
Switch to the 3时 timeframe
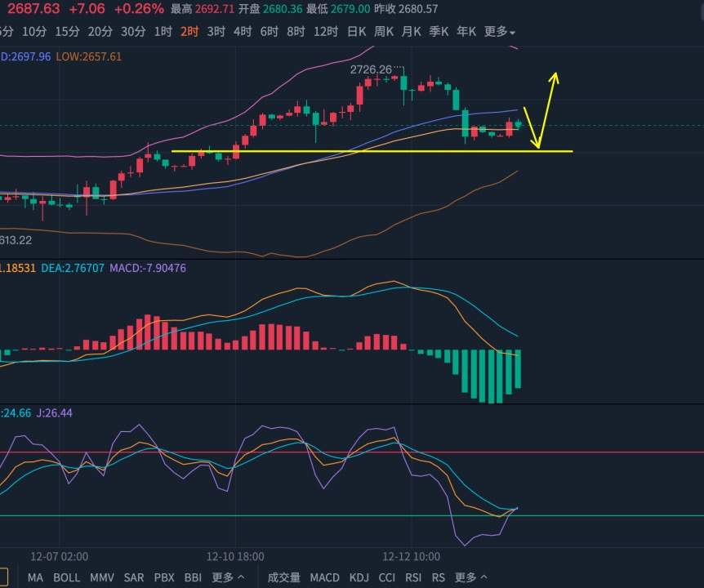[216, 31]
